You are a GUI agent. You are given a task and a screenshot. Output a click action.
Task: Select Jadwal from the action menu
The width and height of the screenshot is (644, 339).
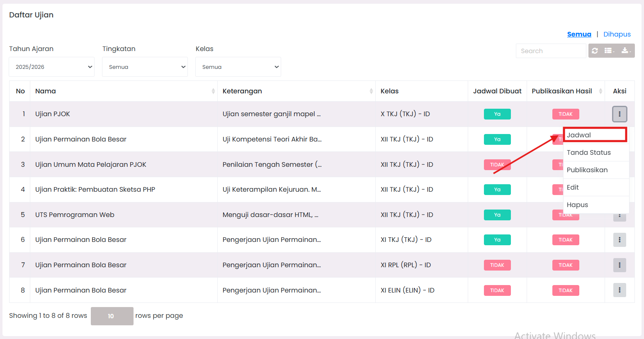[595, 135]
